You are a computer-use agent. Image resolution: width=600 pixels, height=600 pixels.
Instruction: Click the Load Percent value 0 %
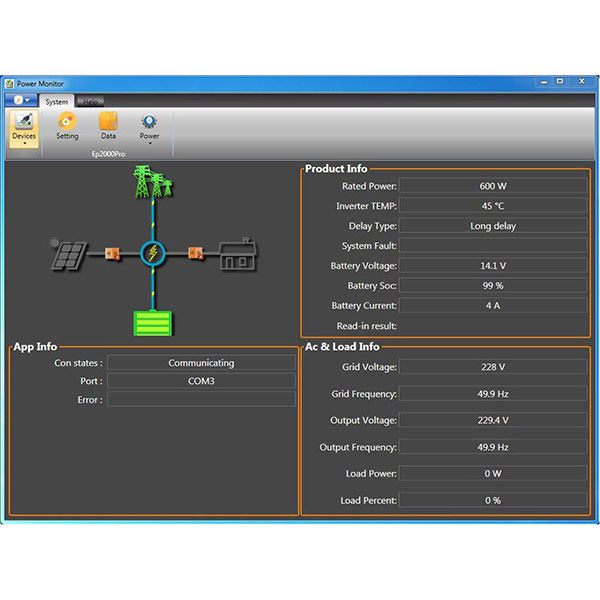pyautogui.click(x=493, y=500)
